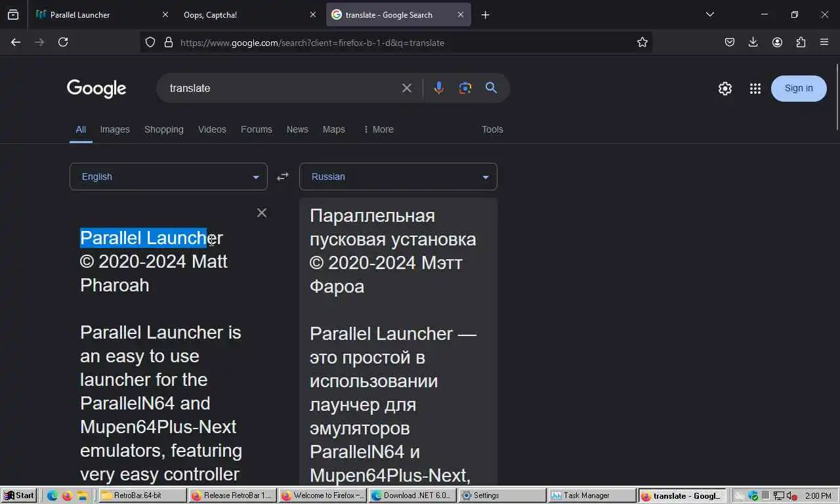Launch Firefox from taskbar quick launch

click(x=67, y=495)
